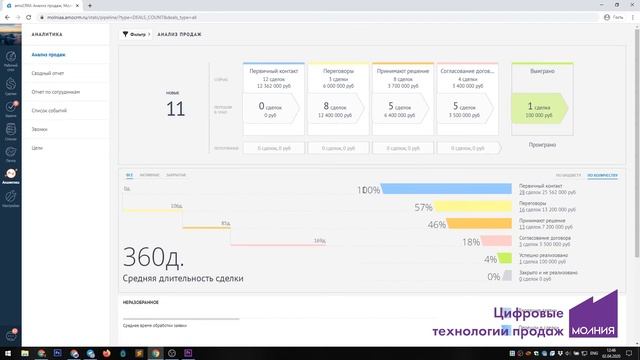Click the 5 сделок arrow under Принимают решение
This screenshot has width=640, height=360.
pyautogui.click(x=400, y=109)
